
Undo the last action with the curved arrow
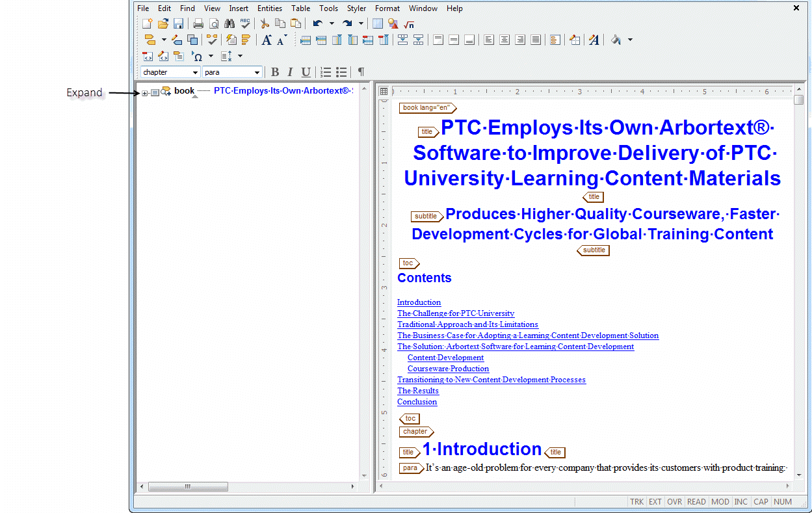(318, 23)
